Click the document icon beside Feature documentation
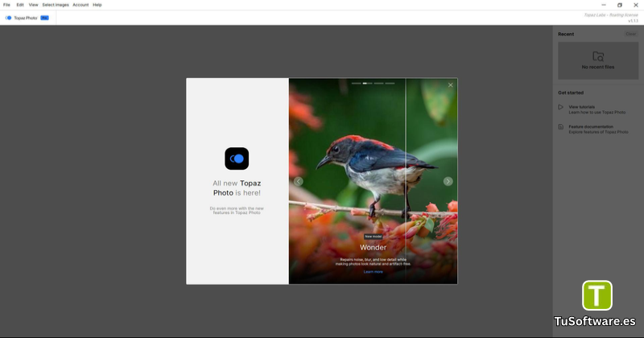The image size is (644, 338). point(560,127)
